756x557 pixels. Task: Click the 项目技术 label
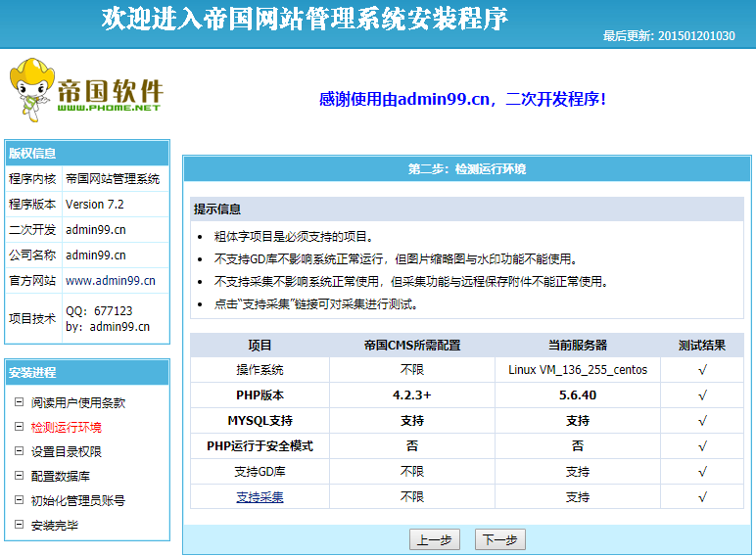click(32, 318)
